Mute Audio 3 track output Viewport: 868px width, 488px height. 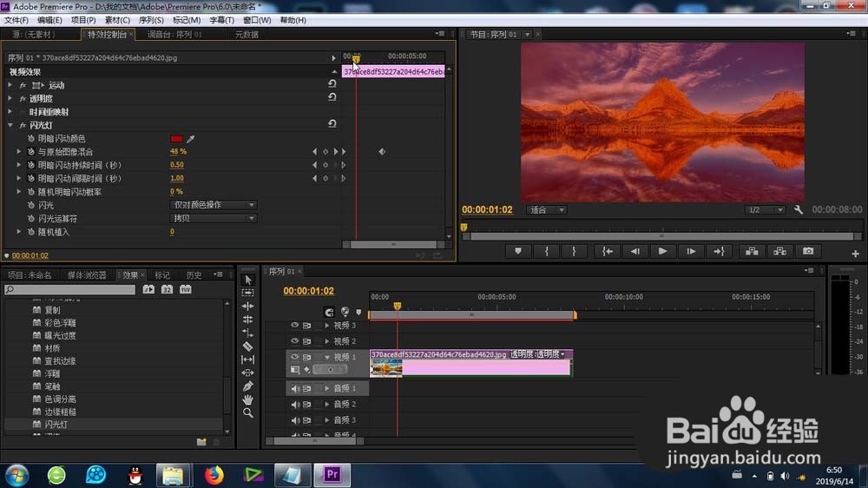[x=295, y=420]
